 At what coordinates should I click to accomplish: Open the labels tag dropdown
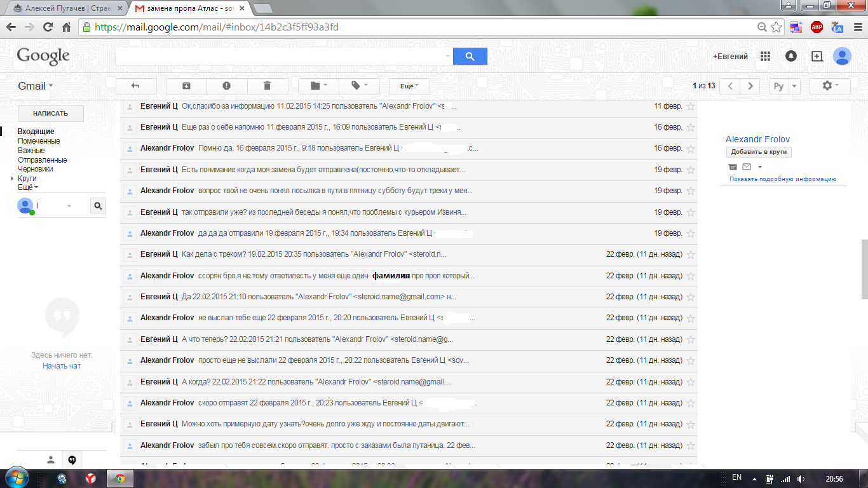[358, 86]
